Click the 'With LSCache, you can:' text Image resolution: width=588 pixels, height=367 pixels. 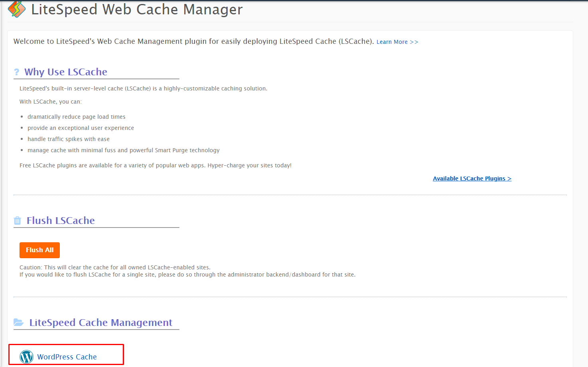tap(51, 102)
